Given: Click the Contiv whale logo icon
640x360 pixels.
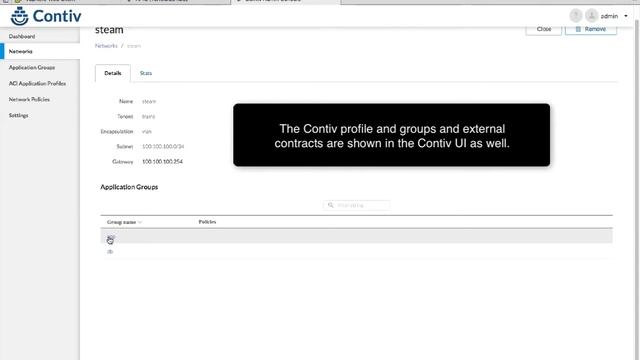Looking at the screenshot, I should [19, 16].
